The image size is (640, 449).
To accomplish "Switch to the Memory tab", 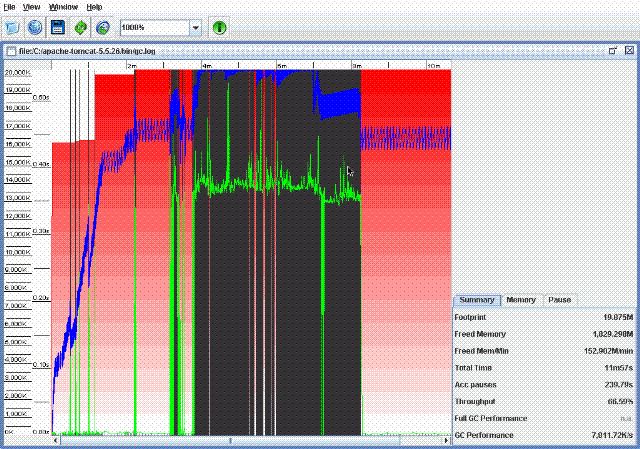I will coord(521,300).
